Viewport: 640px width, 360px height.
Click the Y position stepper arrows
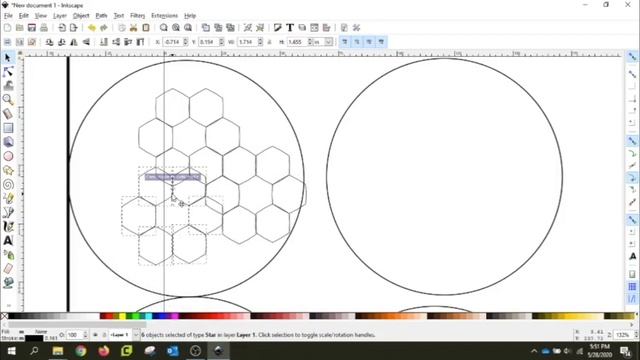(221, 42)
